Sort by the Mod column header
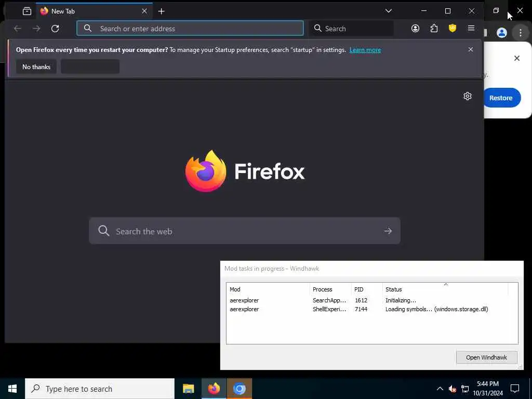The width and height of the screenshot is (532, 399). (x=268, y=289)
